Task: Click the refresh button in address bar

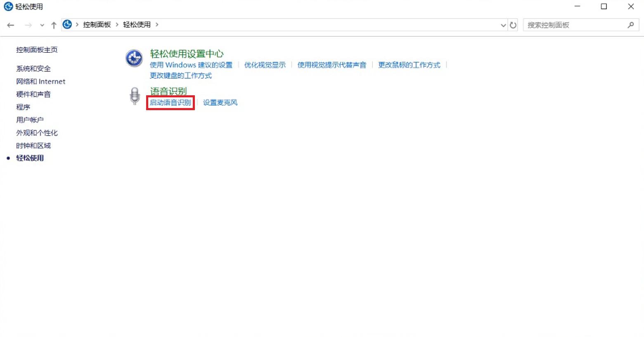Action: click(x=513, y=25)
